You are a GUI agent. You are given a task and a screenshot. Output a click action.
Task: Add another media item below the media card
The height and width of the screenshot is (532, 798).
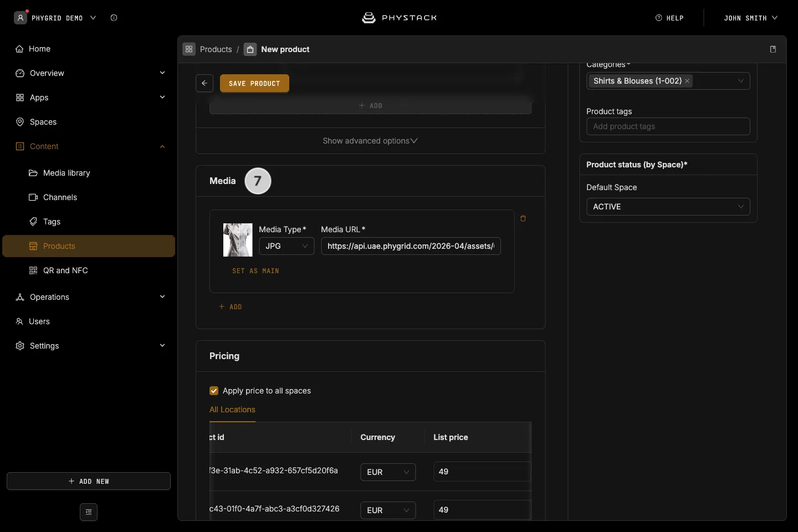(231, 307)
